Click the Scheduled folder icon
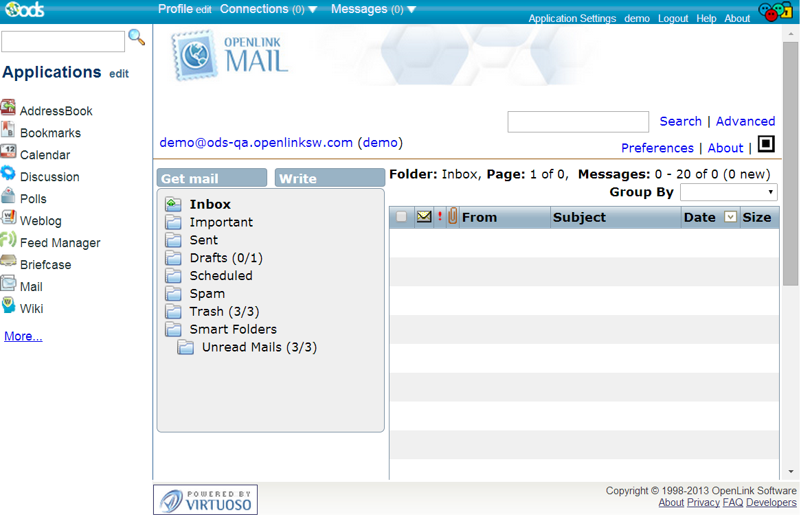 (x=174, y=276)
